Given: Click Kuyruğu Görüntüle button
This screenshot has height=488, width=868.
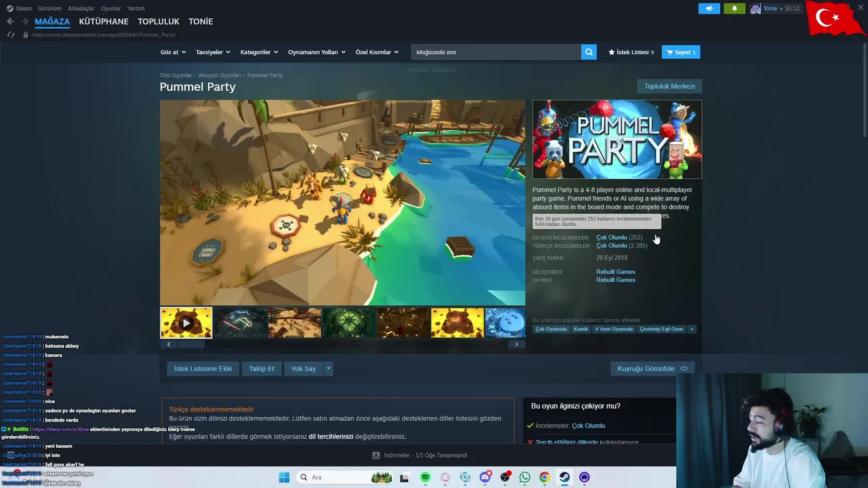Looking at the screenshot, I should [x=652, y=369].
